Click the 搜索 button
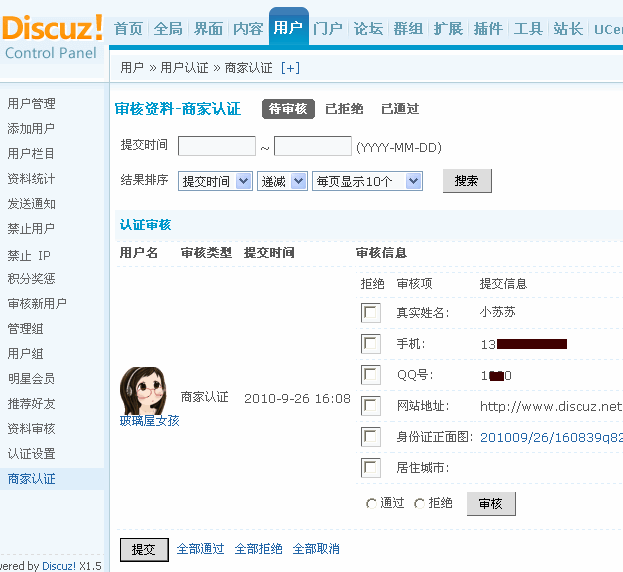Screen dimensions: 623x572 pos(466,181)
